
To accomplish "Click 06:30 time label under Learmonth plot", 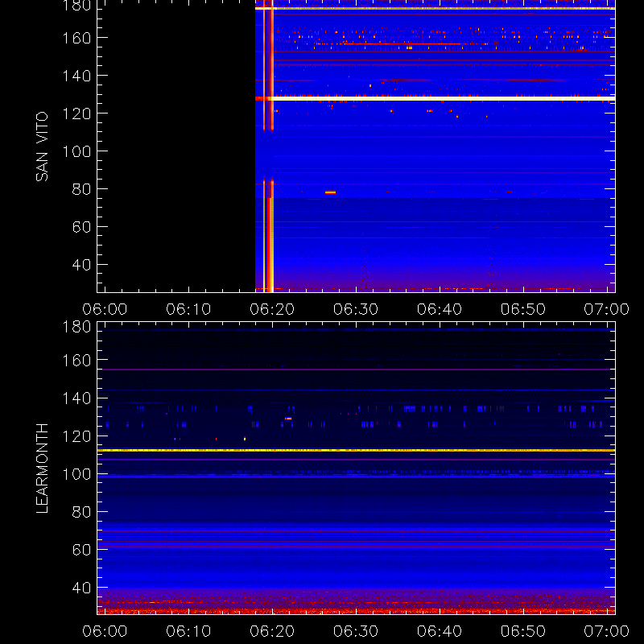I will (x=356, y=631).
